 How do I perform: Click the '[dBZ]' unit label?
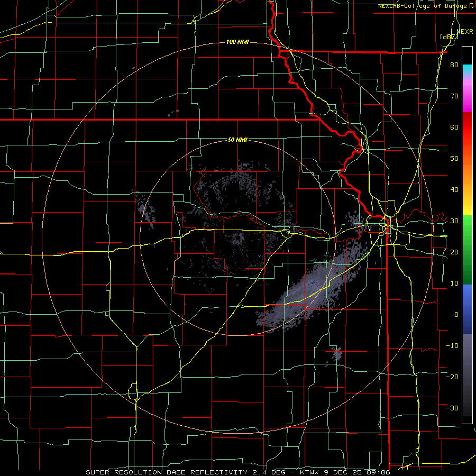click(449, 37)
